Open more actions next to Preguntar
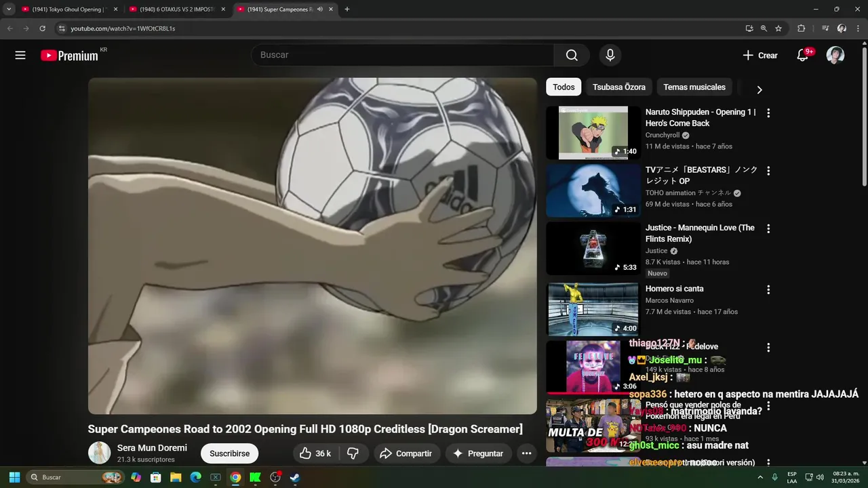This screenshot has width=868, height=488. click(x=526, y=453)
